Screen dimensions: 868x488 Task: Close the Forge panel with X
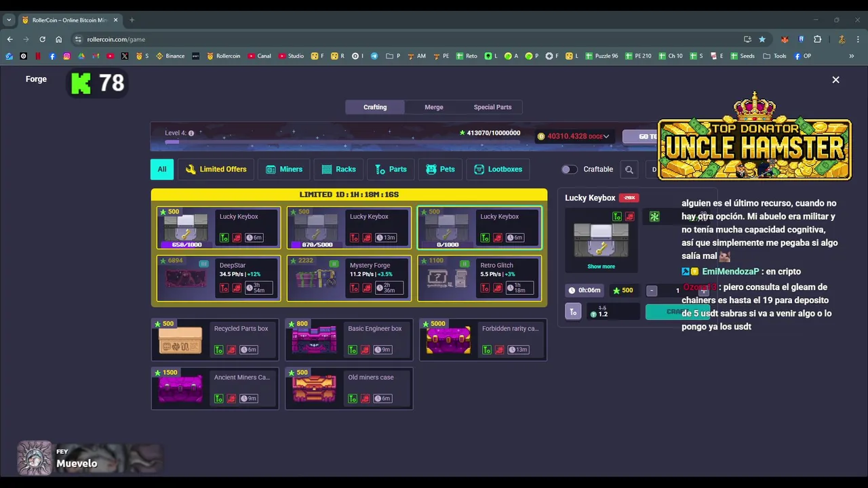point(835,80)
